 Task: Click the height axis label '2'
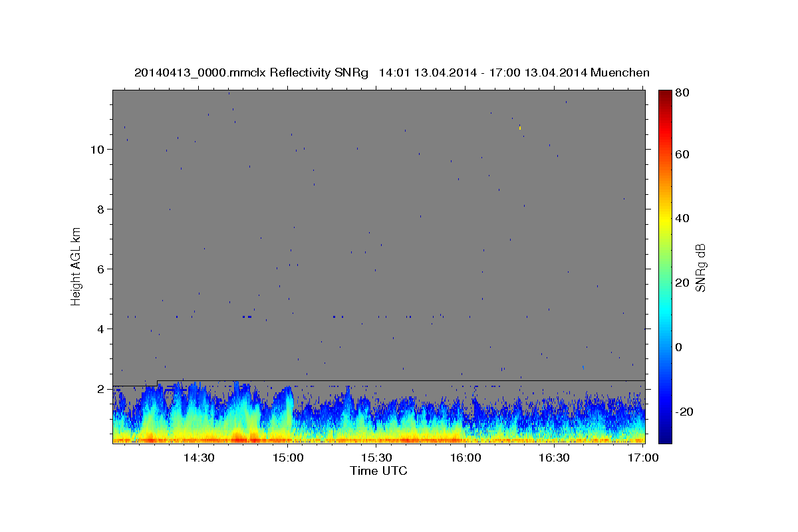point(100,389)
